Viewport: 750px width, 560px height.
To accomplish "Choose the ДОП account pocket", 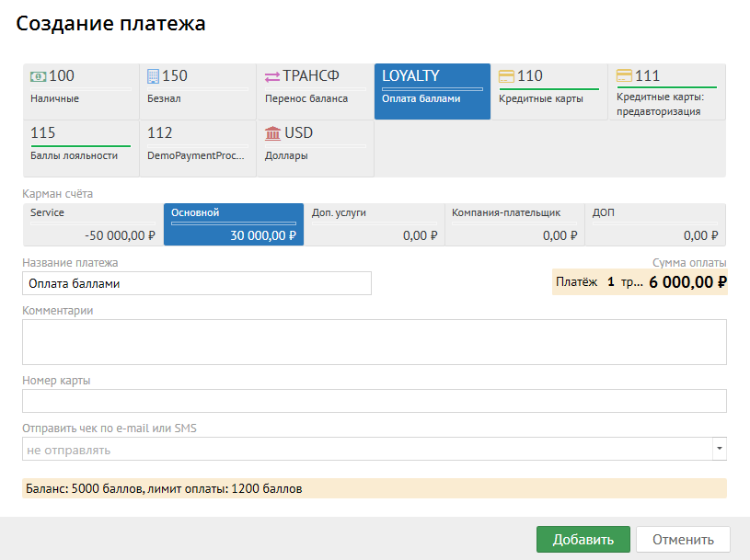I will tap(654, 224).
